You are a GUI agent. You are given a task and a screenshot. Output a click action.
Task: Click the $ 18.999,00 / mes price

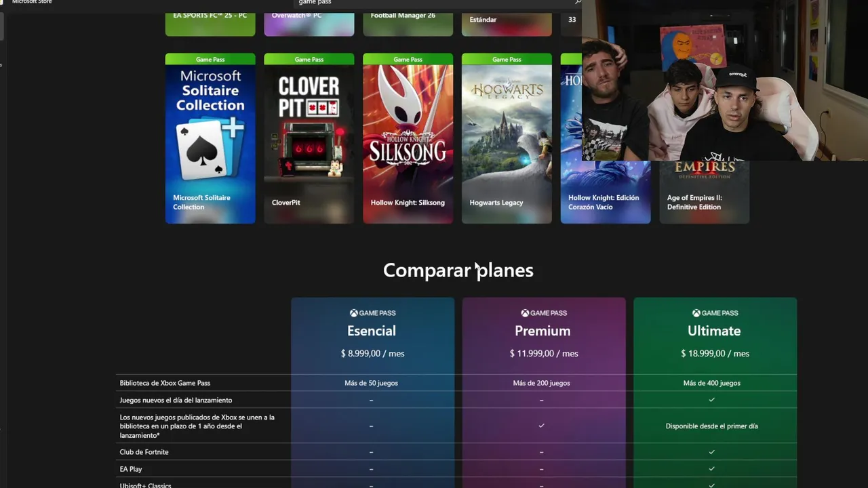click(x=715, y=353)
